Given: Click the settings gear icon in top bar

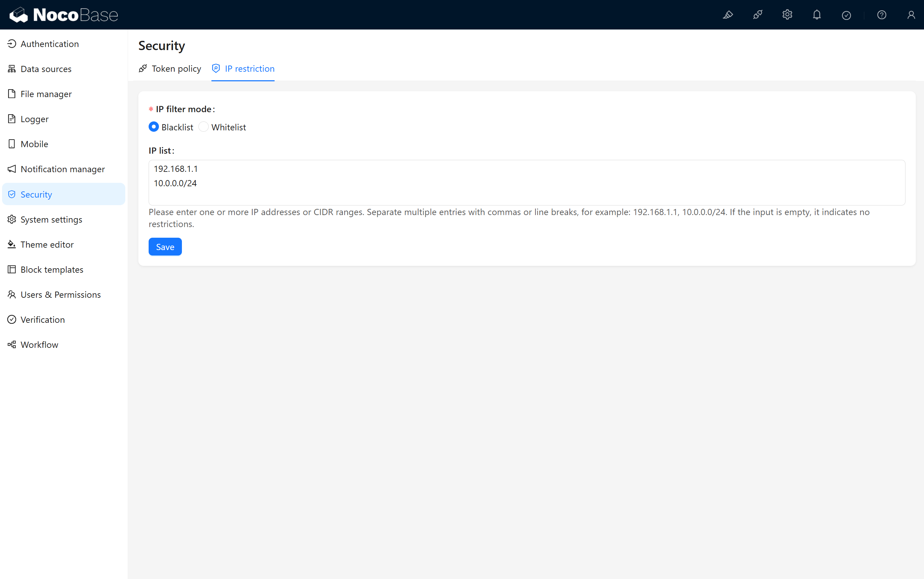Looking at the screenshot, I should click(x=787, y=15).
